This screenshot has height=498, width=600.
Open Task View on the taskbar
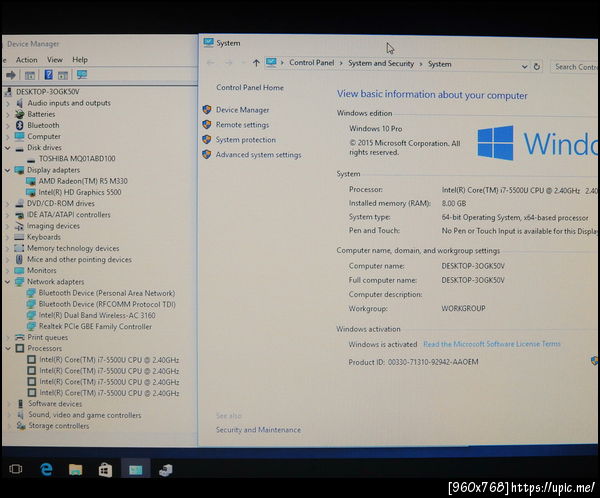pyautogui.click(x=16, y=469)
